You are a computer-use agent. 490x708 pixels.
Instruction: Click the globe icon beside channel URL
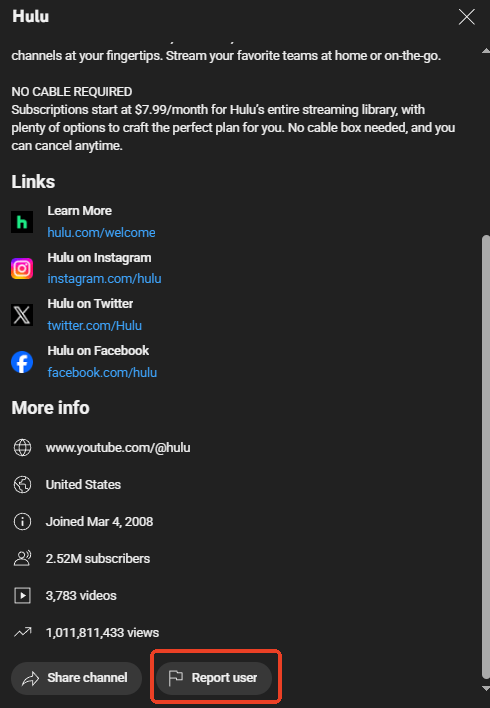pos(23,447)
